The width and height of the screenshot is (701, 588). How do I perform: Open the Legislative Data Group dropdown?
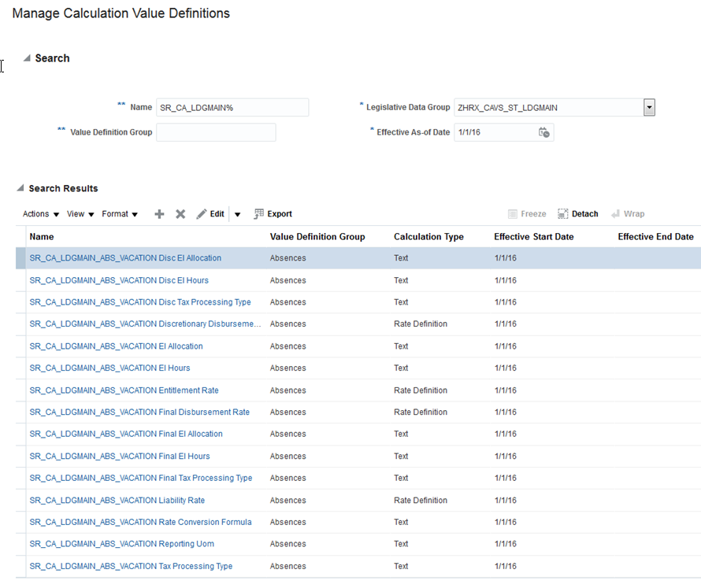649,107
